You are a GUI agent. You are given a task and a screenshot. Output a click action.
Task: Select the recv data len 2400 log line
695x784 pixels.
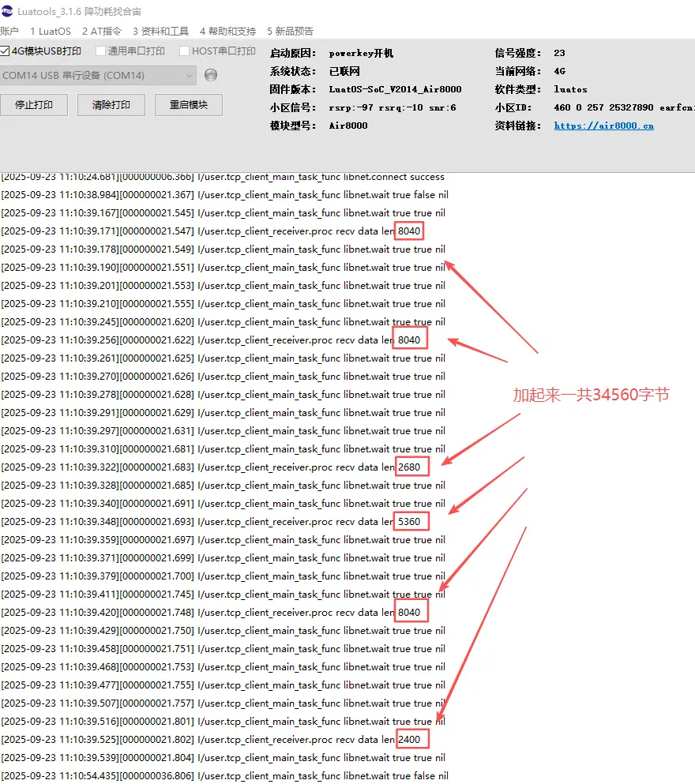[x=212, y=740]
